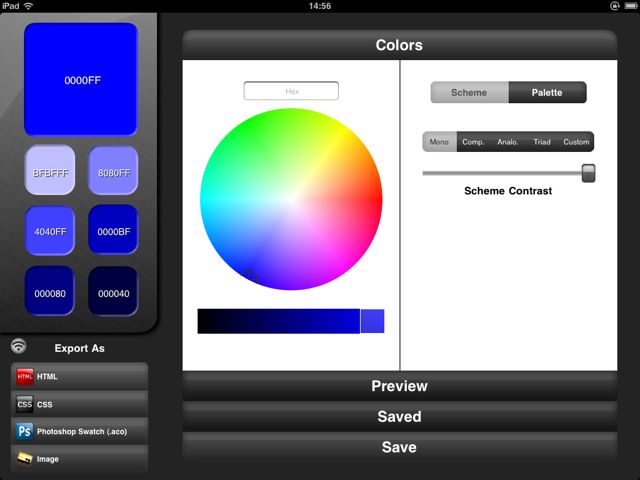Viewport: 640px width, 480px height.
Task: Export as HTML
Action: [80, 376]
